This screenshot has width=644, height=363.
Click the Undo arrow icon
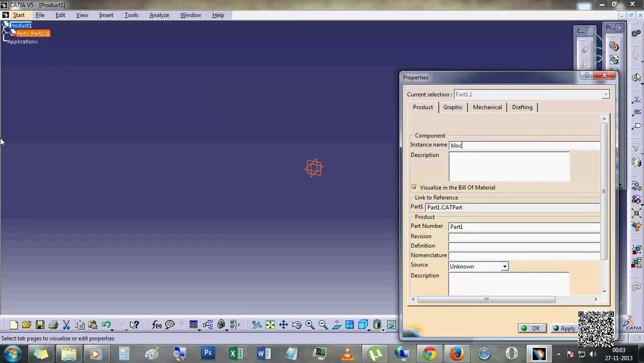pos(106,325)
